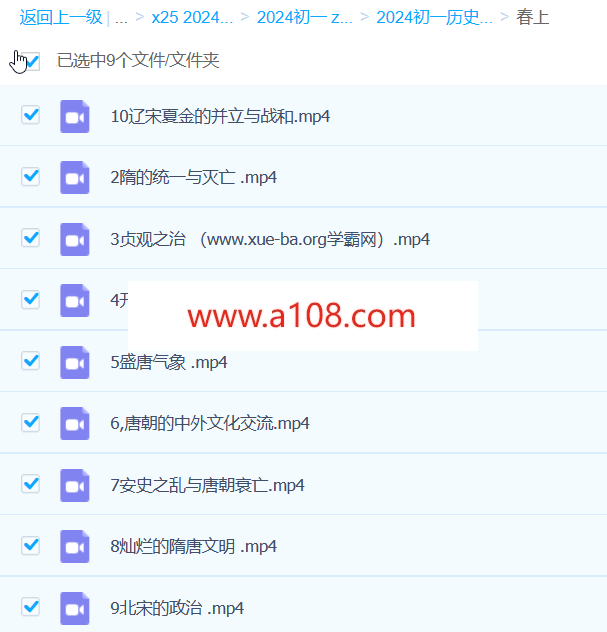Screen dimensions: 607x632
Task: Uncheck 7安史之乱与唐朝衰亡.mp4 checkbox
Action: pos(31,484)
